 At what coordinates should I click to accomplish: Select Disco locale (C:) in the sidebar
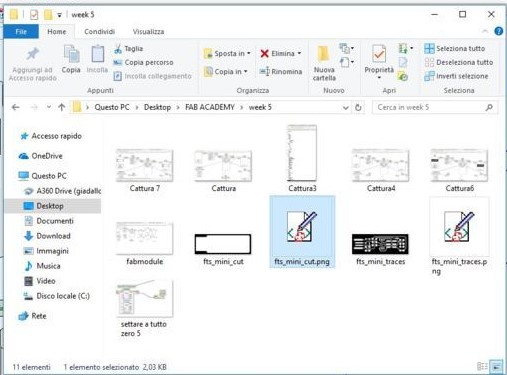tap(57, 296)
